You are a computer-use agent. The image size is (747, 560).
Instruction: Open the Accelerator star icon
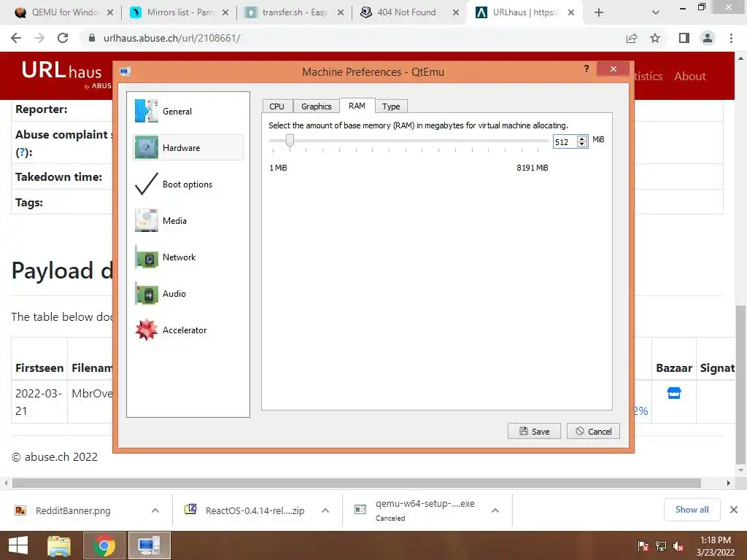tap(146, 330)
